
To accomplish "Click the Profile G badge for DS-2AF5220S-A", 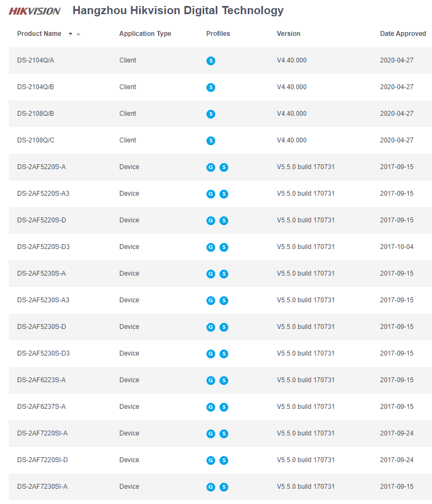I will coord(211,167).
